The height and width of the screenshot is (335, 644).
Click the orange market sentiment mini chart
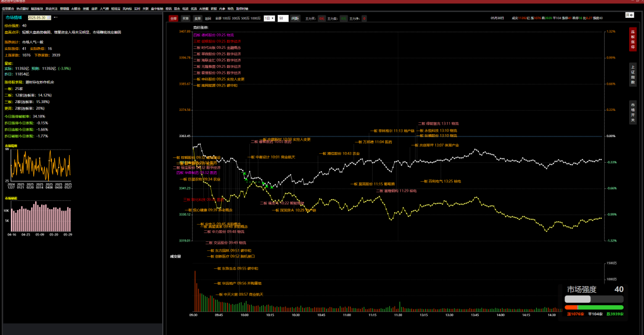[x=41, y=165]
